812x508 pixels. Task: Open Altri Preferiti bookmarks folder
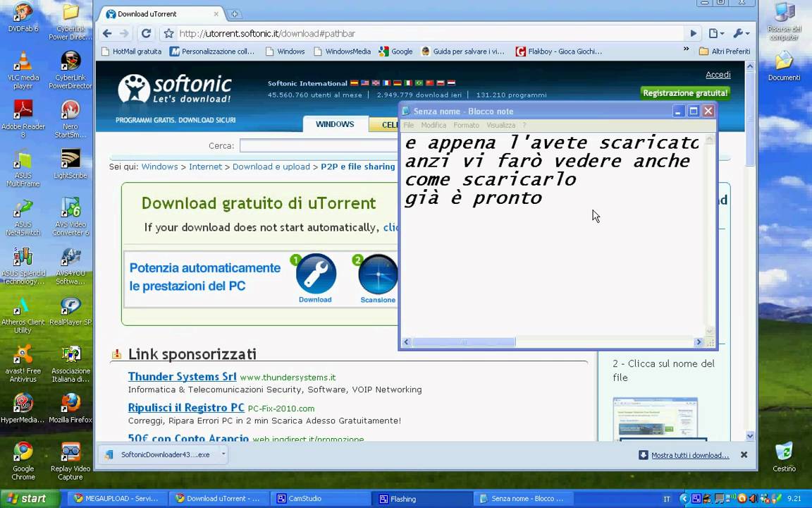(x=725, y=52)
